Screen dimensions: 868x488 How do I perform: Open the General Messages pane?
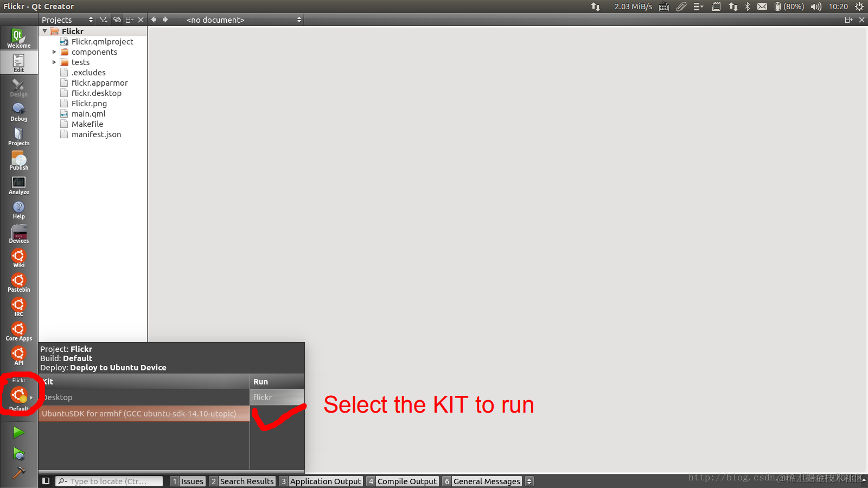click(x=482, y=481)
